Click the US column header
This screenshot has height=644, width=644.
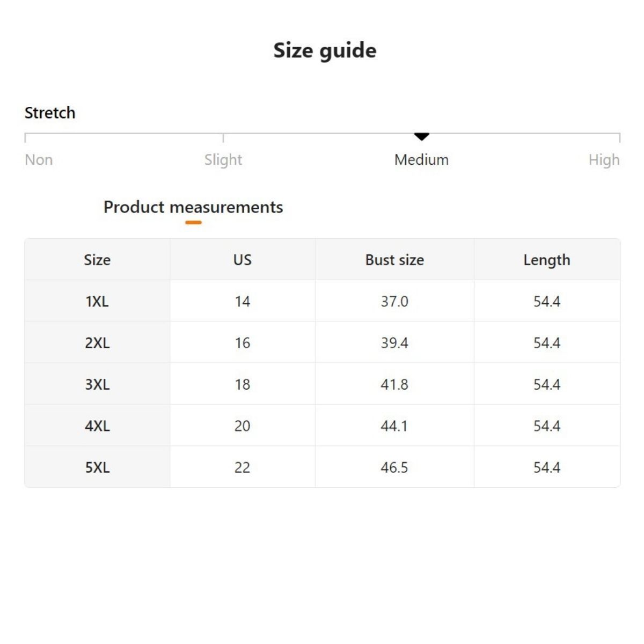click(242, 260)
